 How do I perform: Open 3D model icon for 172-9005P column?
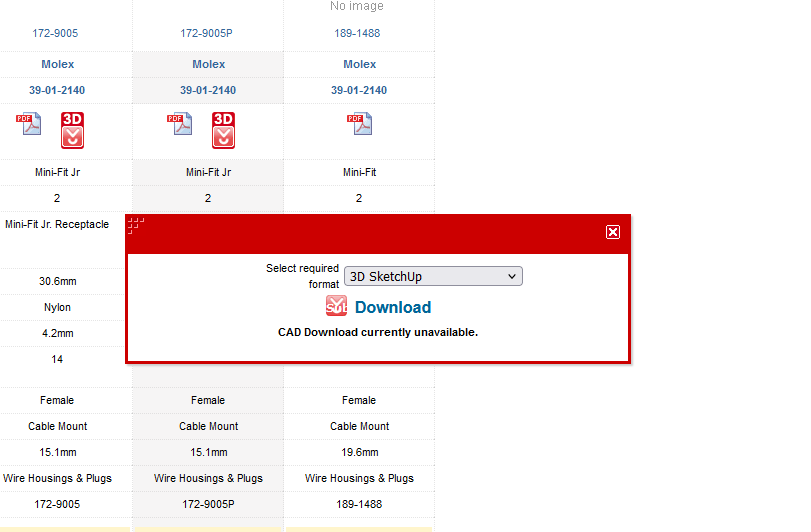[x=223, y=130]
